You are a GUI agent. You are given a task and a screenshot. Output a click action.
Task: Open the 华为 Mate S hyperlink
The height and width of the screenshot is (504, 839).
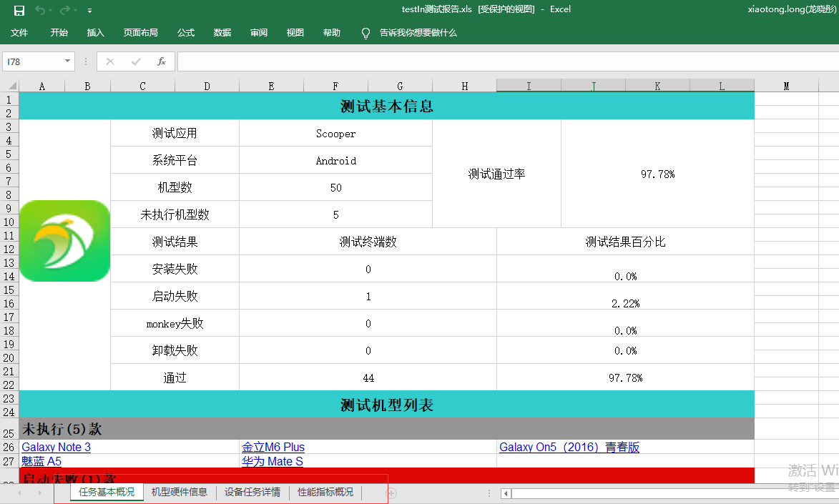click(x=273, y=460)
